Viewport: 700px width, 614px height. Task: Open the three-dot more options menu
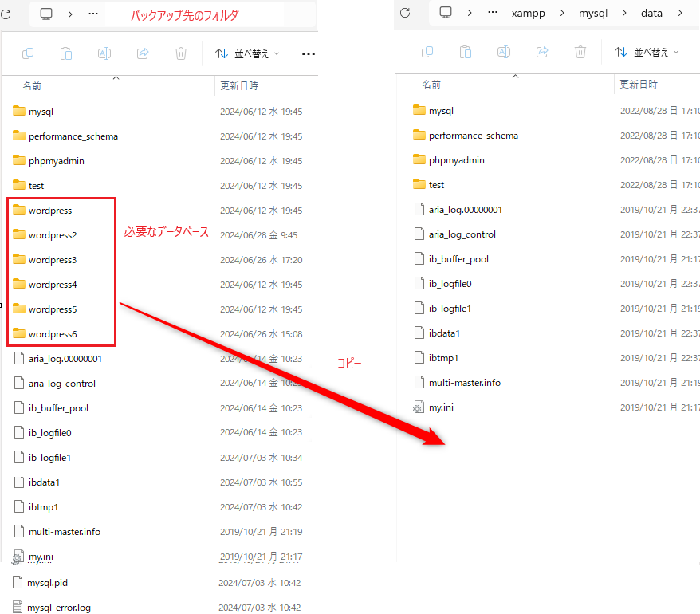click(309, 54)
